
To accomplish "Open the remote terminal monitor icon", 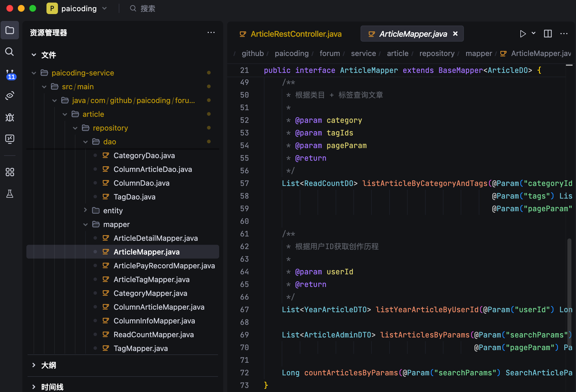I will [x=10, y=139].
